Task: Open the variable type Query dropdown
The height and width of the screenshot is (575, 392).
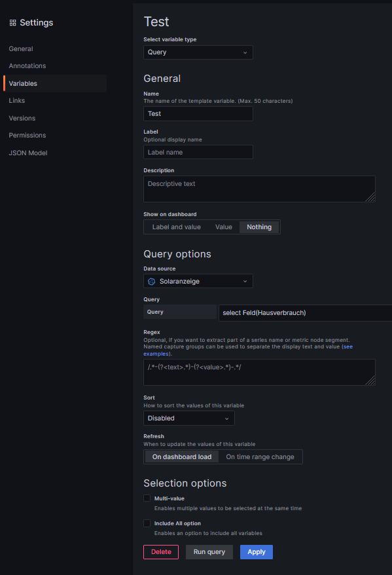Action: 198,52
